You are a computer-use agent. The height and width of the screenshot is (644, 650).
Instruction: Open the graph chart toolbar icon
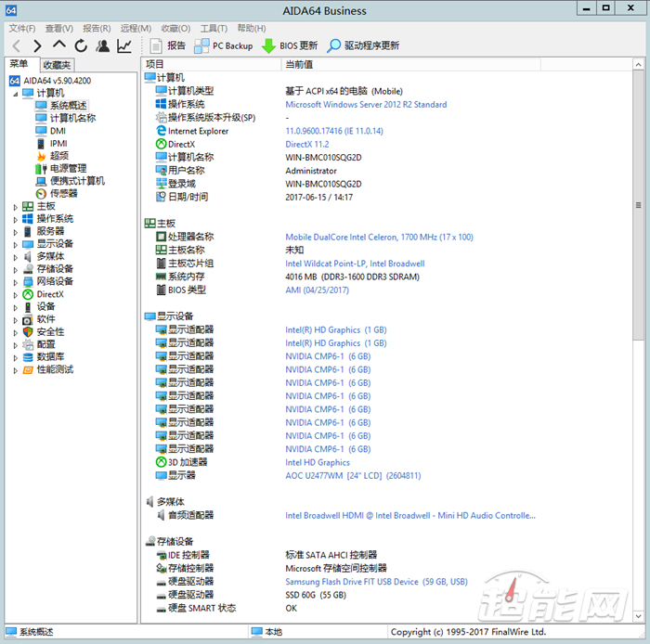tap(124, 45)
